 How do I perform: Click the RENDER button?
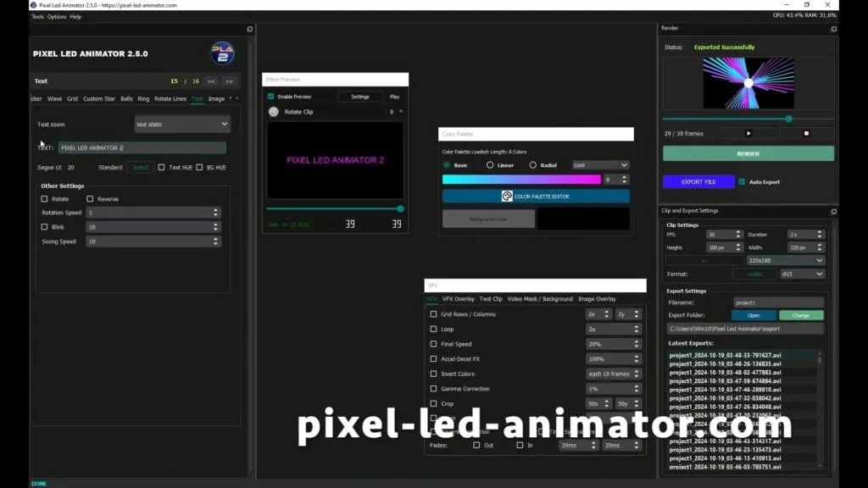(x=748, y=154)
